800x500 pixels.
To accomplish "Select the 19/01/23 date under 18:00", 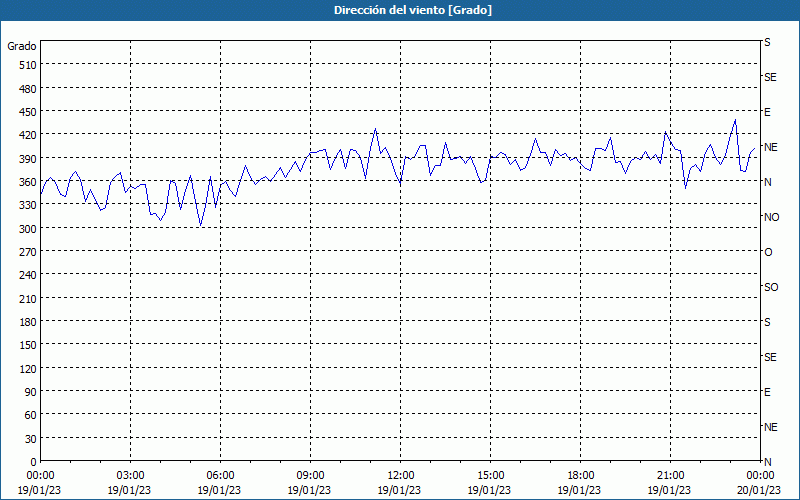I will (x=580, y=491).
